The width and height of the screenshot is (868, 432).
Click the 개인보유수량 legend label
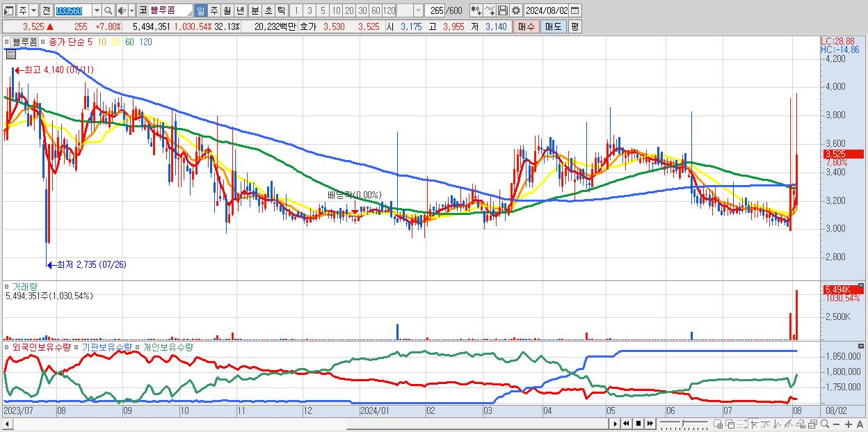click(x=168, y=346)
